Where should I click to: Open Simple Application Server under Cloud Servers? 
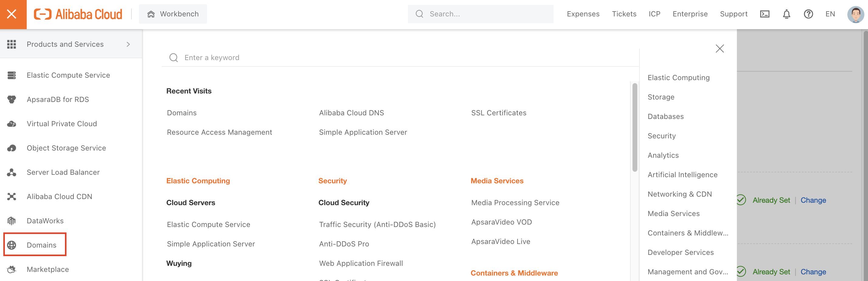(211, 244)
